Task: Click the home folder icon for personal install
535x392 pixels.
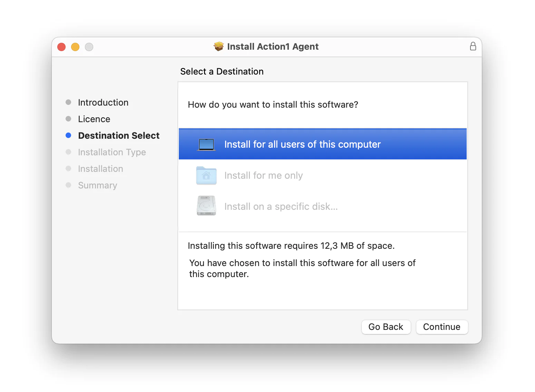Action: pos(206,175)
